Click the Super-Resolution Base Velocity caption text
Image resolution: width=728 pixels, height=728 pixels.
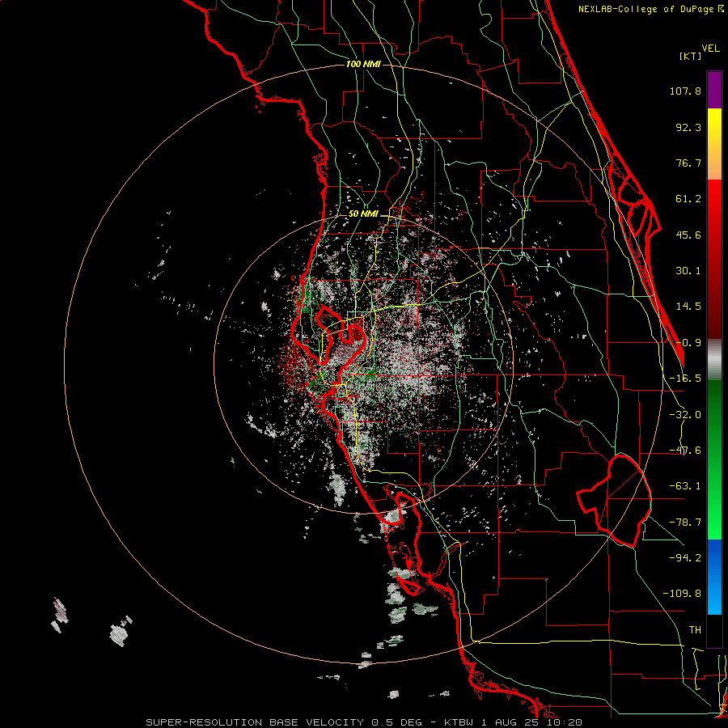click(364, 722)
